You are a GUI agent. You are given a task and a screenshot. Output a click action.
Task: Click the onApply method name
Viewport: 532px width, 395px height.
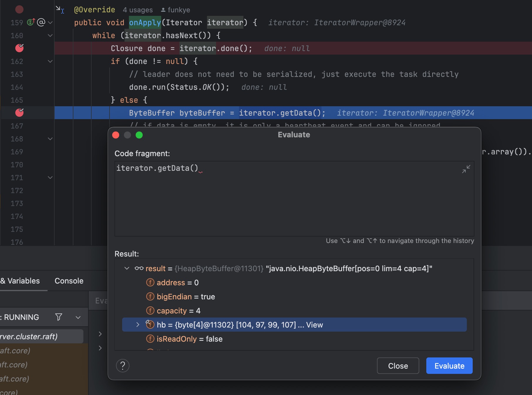click(145, 23)
